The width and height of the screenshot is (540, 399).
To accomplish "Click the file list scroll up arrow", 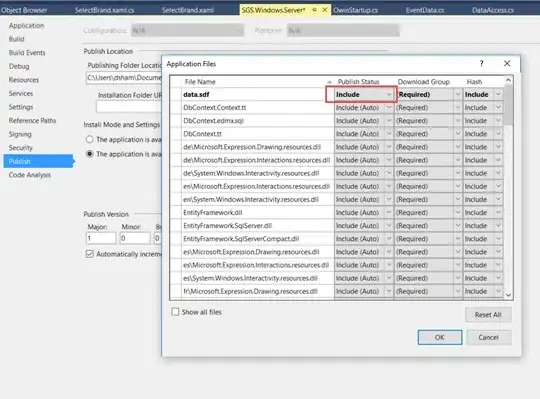I will coord(508,80).
